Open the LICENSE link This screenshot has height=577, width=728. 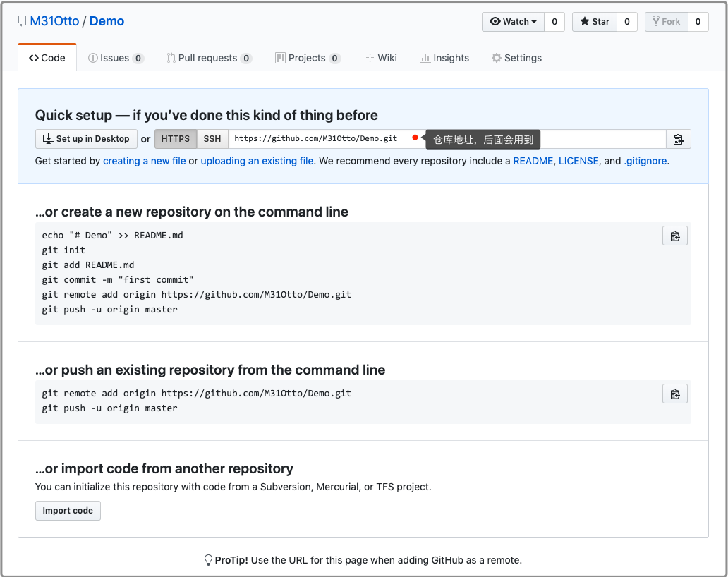pyautogui.click(x=578, y=161)
